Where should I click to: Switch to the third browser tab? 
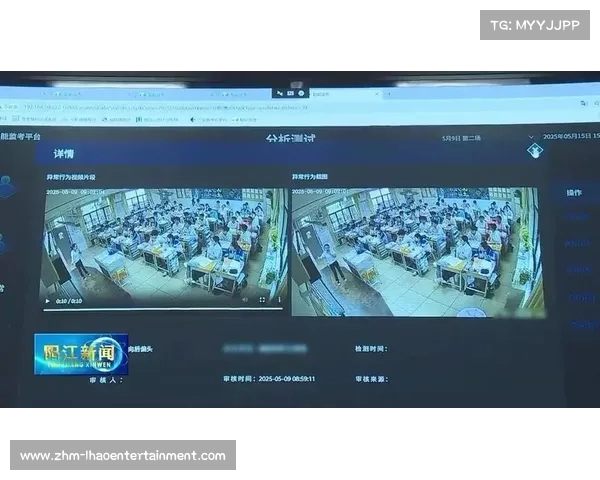click(228, 94)
